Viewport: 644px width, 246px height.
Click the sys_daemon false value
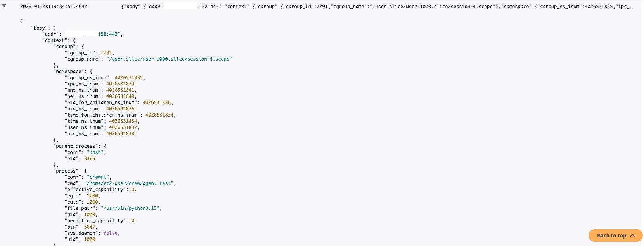point(111,233)
